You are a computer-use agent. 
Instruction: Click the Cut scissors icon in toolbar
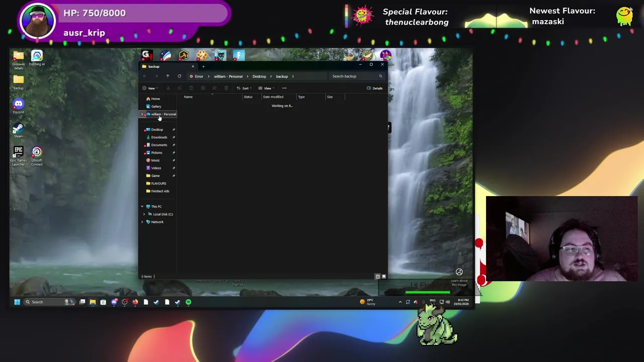[168, 88]
